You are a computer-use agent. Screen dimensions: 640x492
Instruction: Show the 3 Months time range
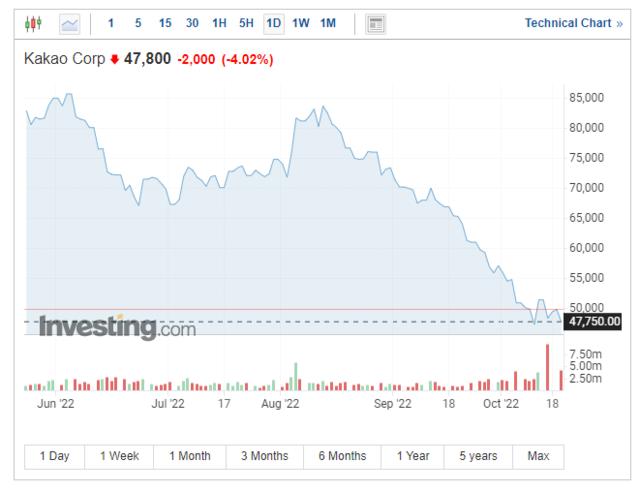coord(264,456)
